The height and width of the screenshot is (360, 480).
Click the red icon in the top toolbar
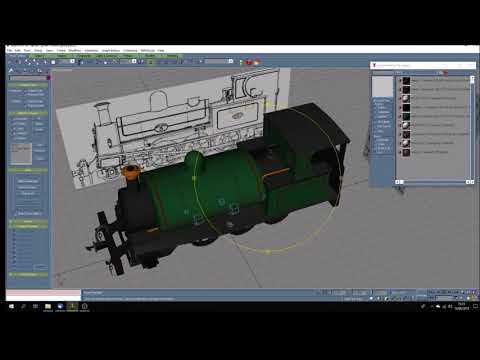[x=249, y=62]
